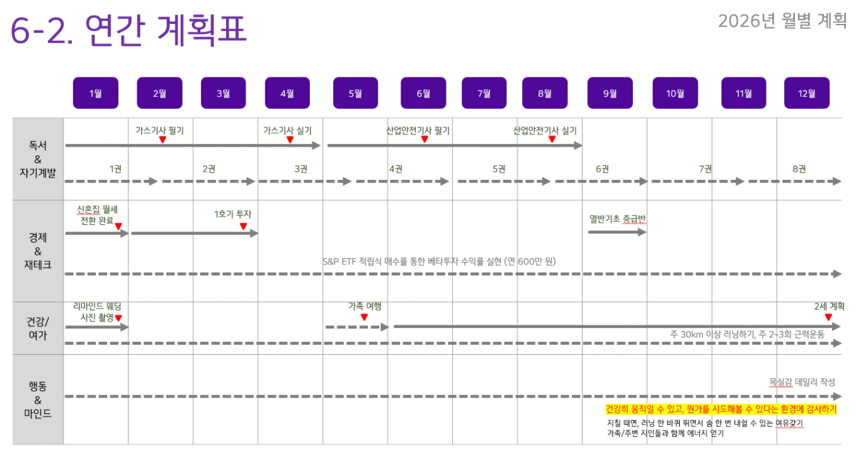Screen dimensions: 868x472
Task: Select the 가족 여행 label
Action: 365,306
